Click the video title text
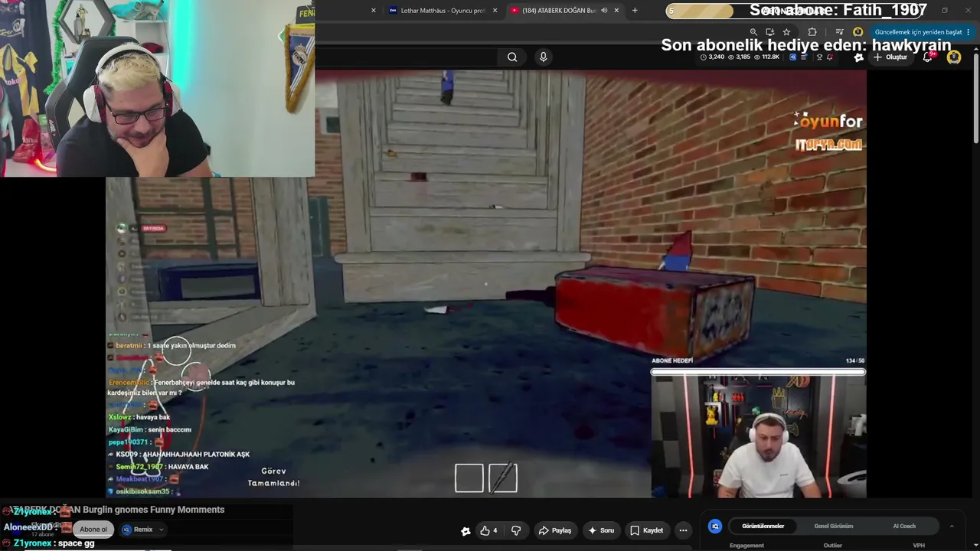 (x=116, y=510)
